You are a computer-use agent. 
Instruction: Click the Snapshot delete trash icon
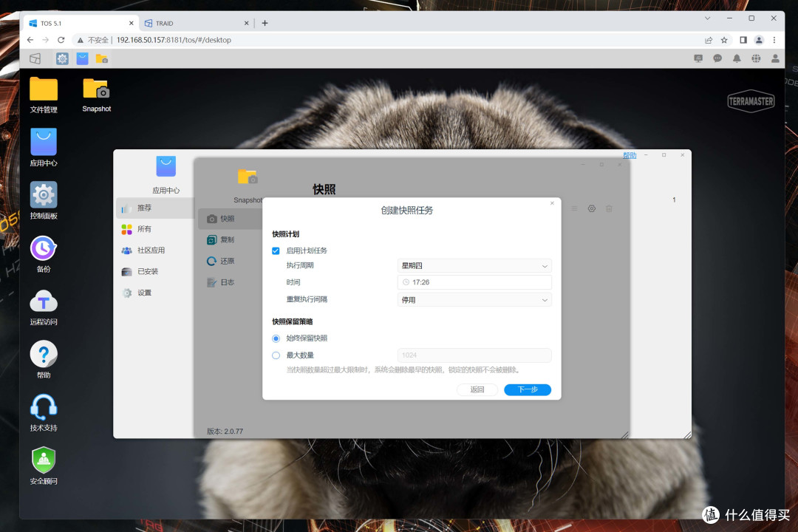pyautogui.click(x=609, y=208)
